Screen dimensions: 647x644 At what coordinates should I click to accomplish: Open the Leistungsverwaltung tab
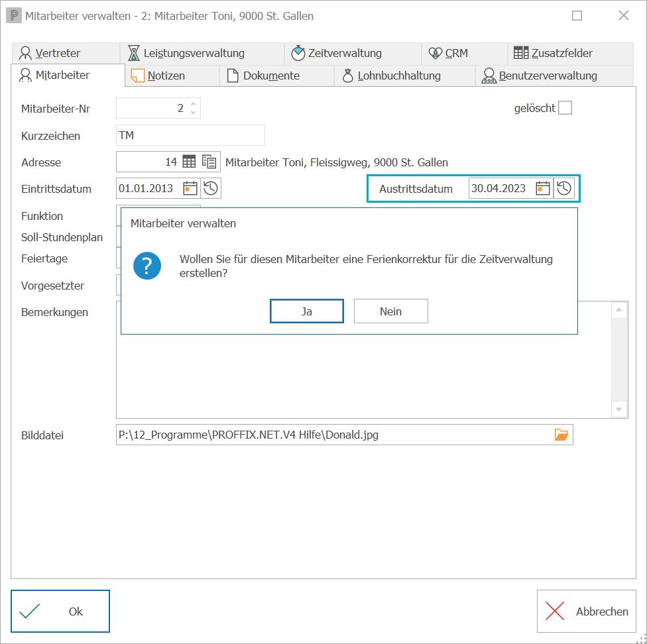coord(202,53)
